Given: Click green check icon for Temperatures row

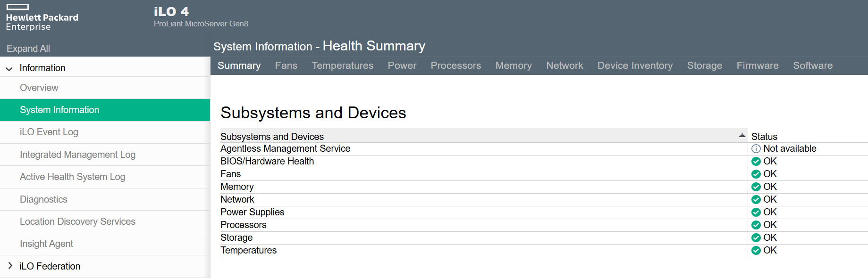Looking at the screenshot, I should click(x=756, y=251).
